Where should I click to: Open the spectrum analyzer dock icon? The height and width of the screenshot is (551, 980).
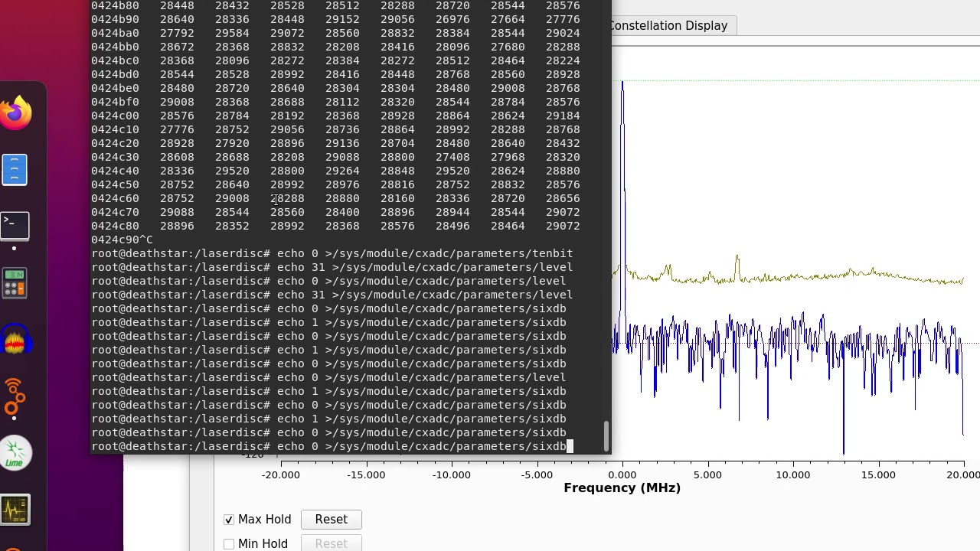click(x=15, y=510)
